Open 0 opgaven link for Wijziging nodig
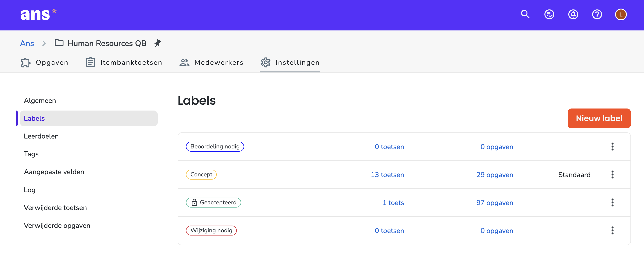 (497, 231)
